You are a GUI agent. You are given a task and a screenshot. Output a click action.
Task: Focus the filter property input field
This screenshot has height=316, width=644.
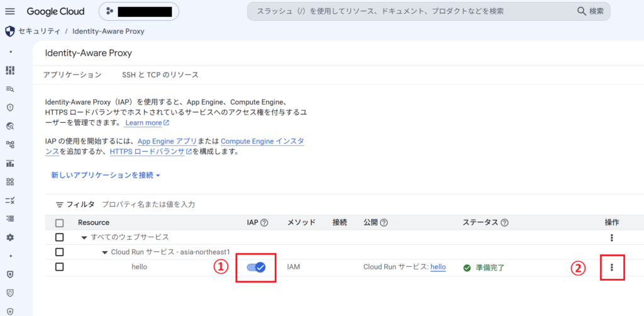(x=148, y=204)
